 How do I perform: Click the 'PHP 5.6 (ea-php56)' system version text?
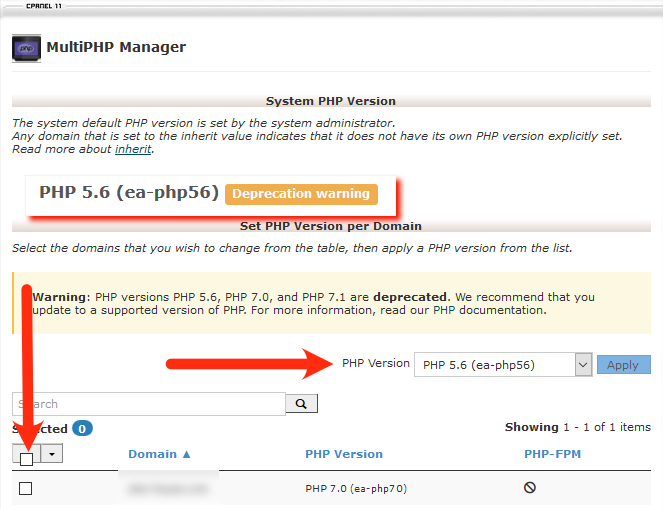[x=129, y=192]
